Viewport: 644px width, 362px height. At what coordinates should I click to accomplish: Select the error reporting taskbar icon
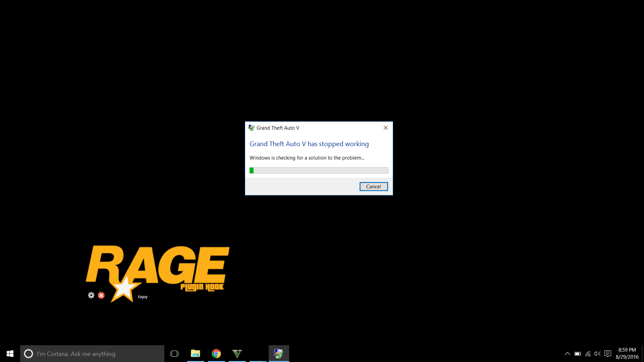(x=278, y=354)
